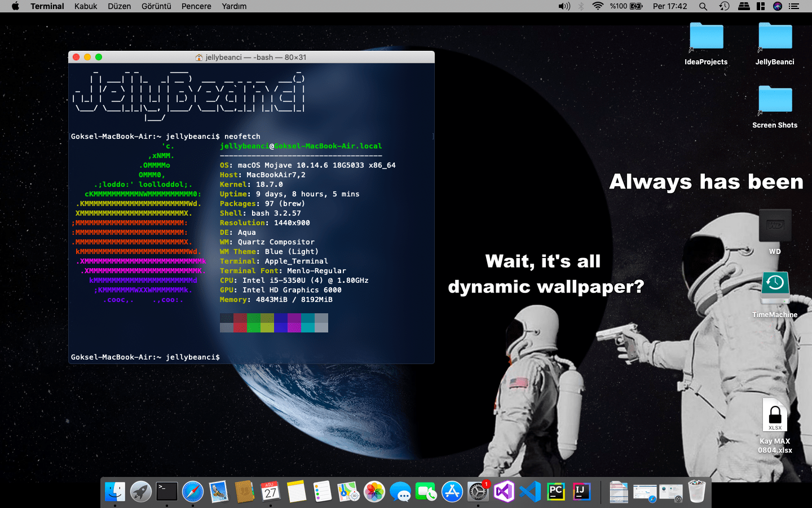This screenshot has width=812, height=508.
Task: Launch the IntelliJ IDEA icon in dock
Action: click(x=582, y=492)
